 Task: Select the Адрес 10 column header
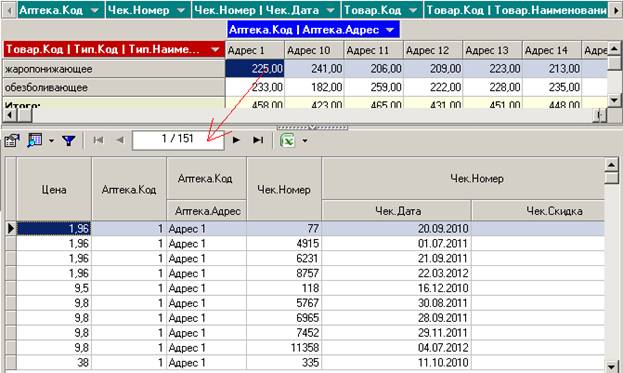coord(314,50)
